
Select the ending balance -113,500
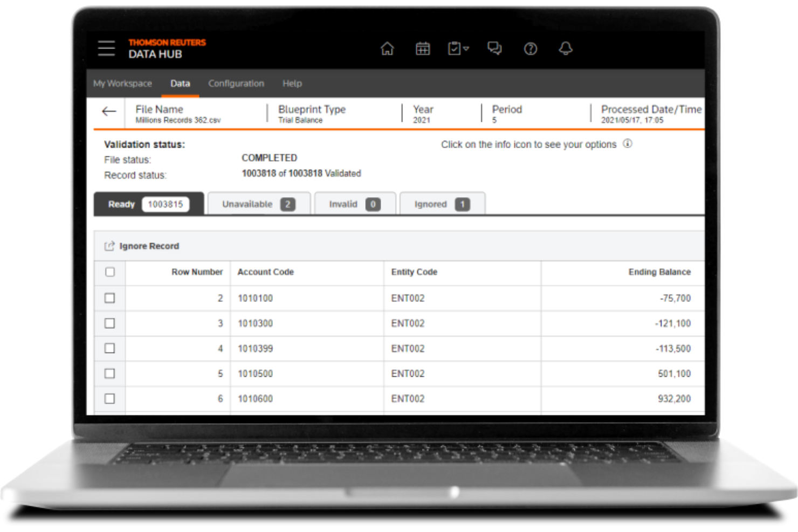[673, 349]
